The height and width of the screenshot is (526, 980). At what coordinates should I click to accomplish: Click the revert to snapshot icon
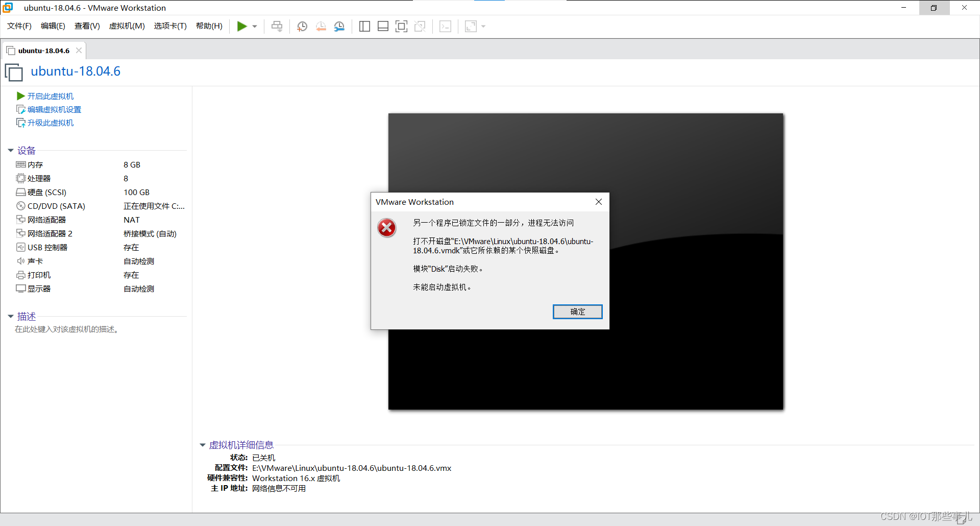click(321, 26)
